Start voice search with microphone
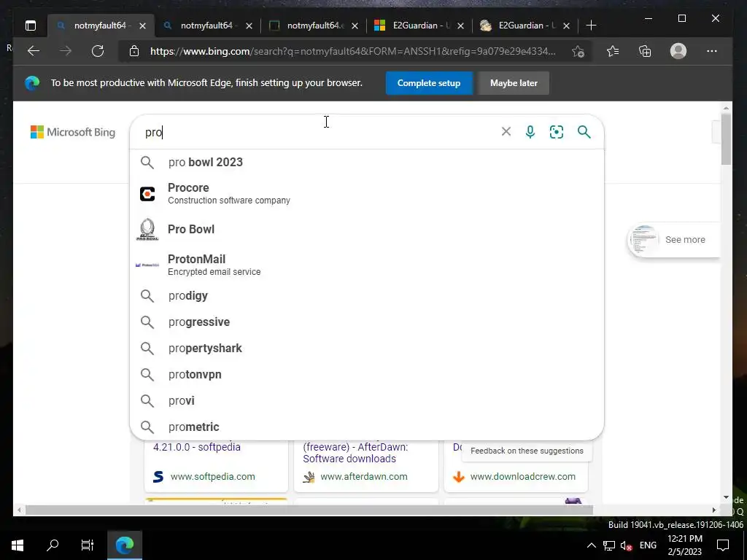747x560 pixels. point(530,132)
